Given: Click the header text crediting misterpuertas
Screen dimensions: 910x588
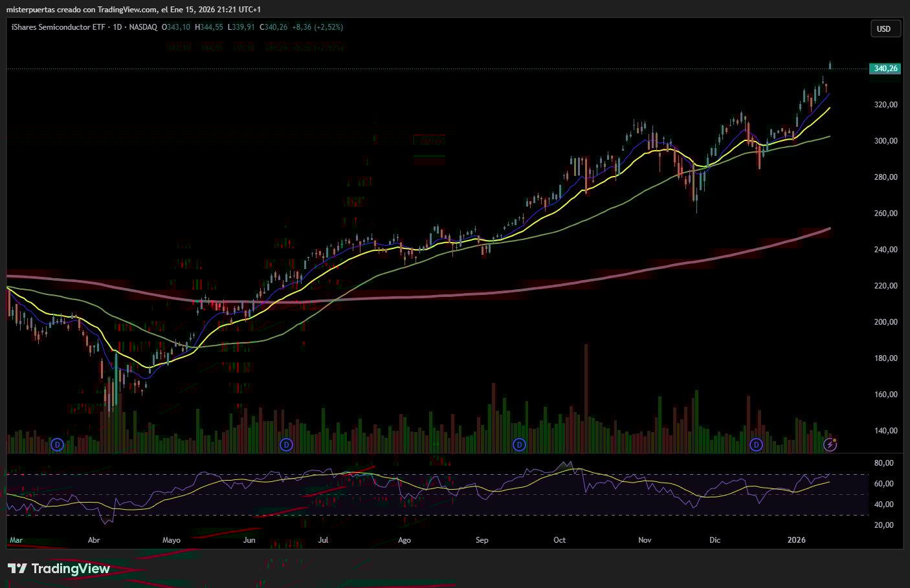Looking at the screenshot, I should coord(133,9).
